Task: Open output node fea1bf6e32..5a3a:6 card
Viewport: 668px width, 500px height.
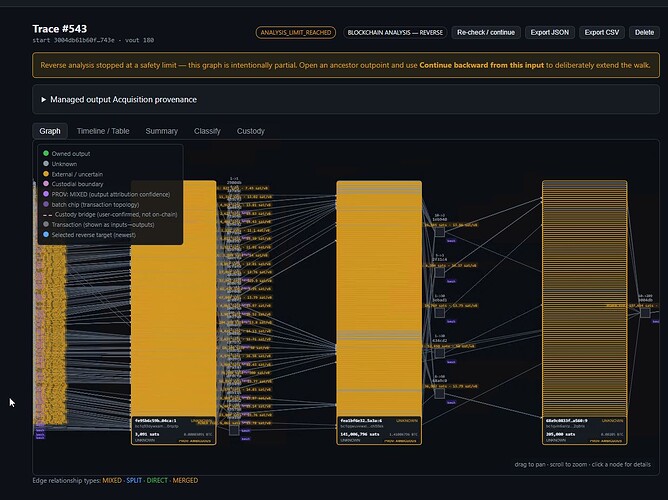Action: click(379, 431)
